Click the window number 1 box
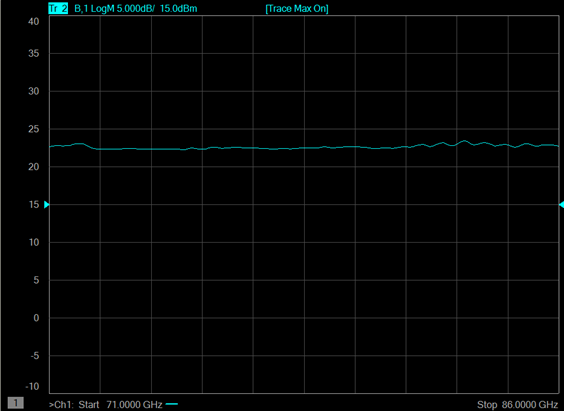This screenshot has height=411, width=564. 15,403
